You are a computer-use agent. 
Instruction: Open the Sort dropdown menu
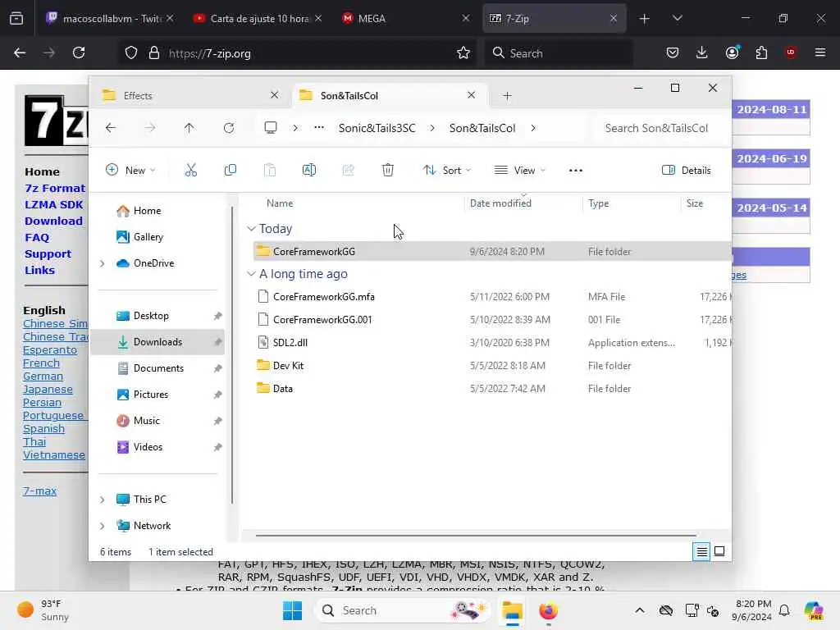pyautogui.click(x=447, y=171)
